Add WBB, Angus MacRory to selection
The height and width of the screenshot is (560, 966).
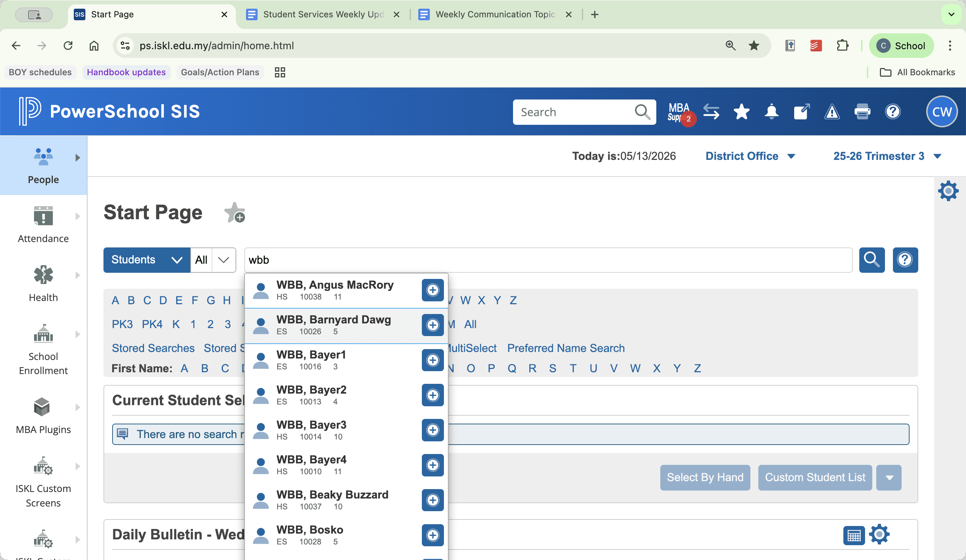433,290
